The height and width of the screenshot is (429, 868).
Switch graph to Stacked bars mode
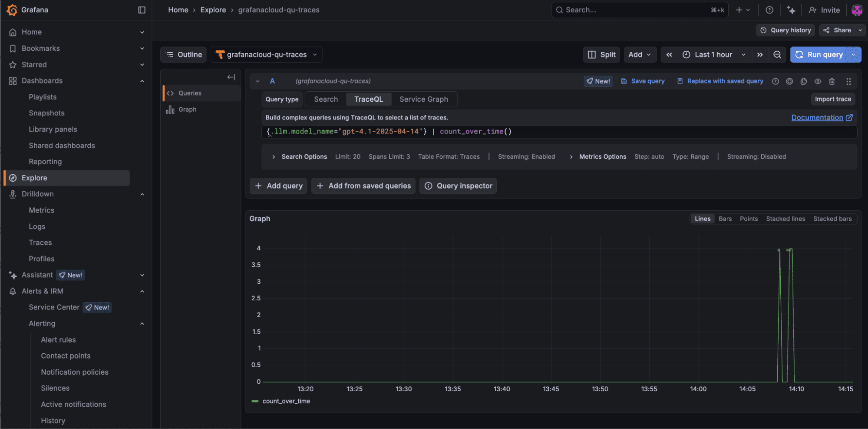832,219
